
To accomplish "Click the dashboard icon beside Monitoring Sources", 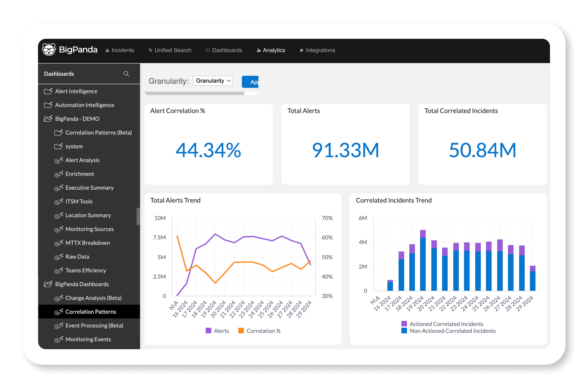I will 59,229.
